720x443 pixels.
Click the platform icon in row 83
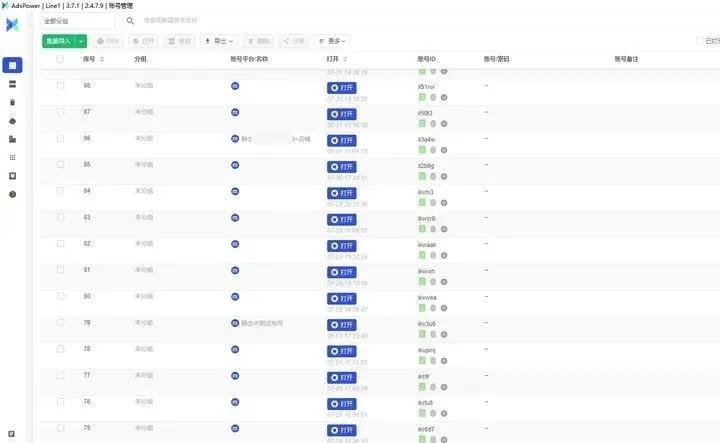pyautogui.click(x=235, y=218)
